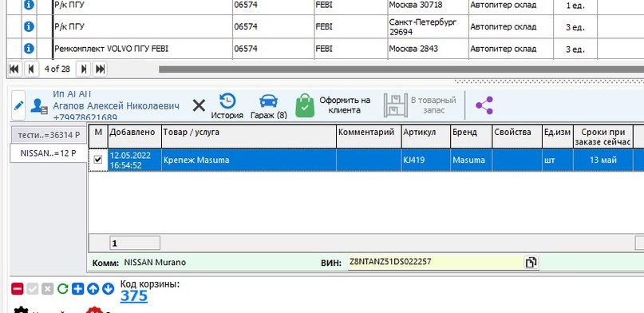This screenshot has width=644, height=313.
Task: Click Оформить на клиента shopping bag
Action: (305, 105)
